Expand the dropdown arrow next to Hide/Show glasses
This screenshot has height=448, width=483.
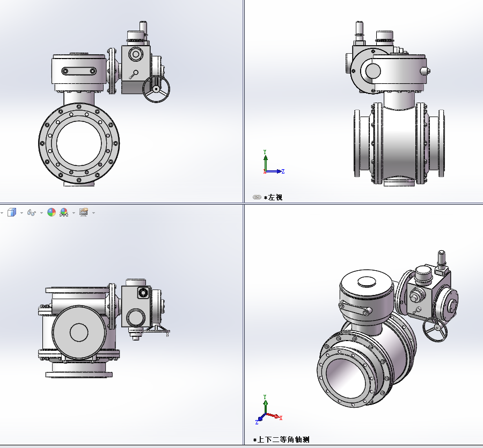41,213
